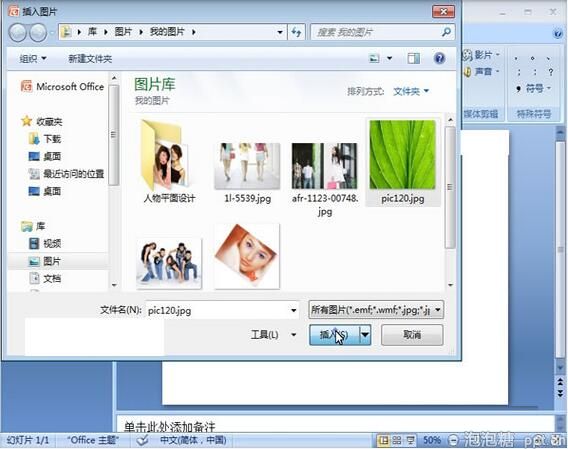This screenshot has width=568, height=449.
Task: Click "Office 主题" theme in status bar
Action: 93,440
